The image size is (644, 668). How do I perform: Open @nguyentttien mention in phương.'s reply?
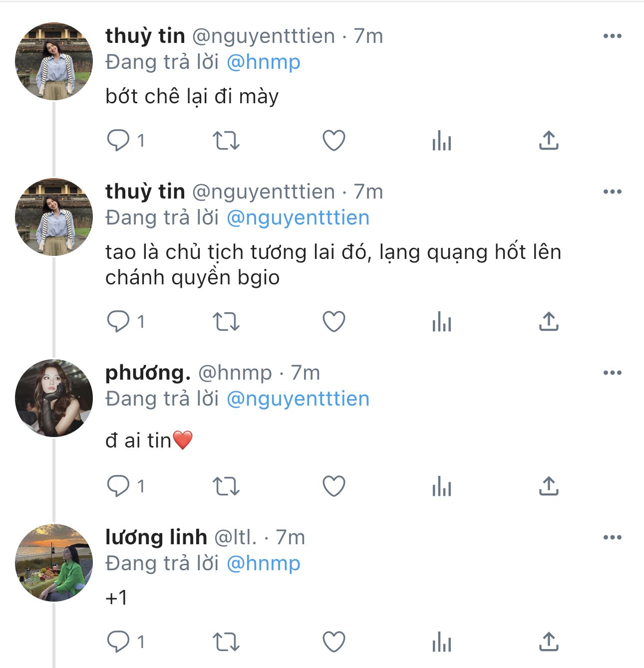pos(298,399)
